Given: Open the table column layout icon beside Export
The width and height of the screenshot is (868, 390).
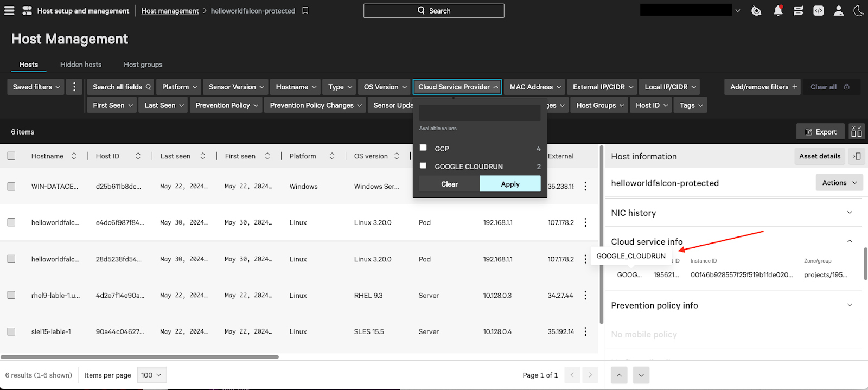Looking at the screenshot, I should pos(857,132).
